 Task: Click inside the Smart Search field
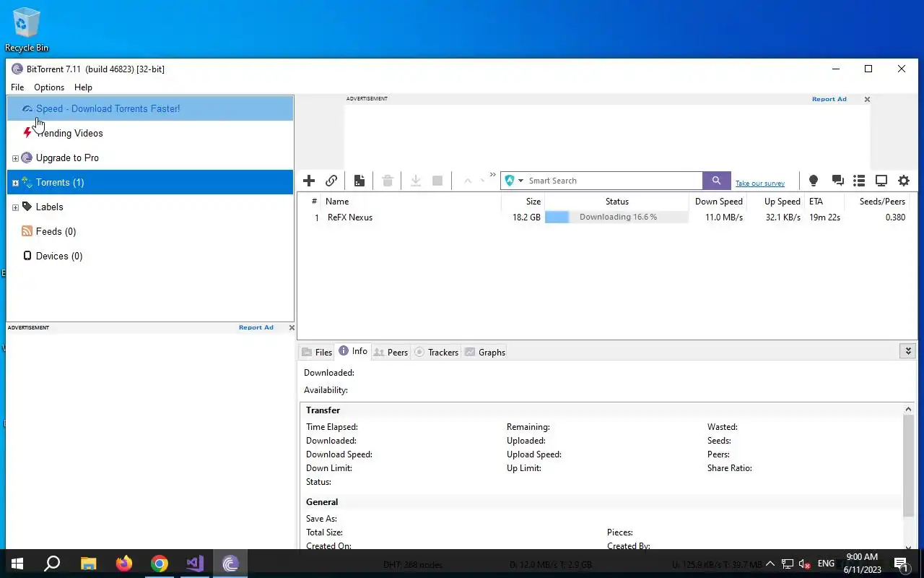tap(614, 181)
